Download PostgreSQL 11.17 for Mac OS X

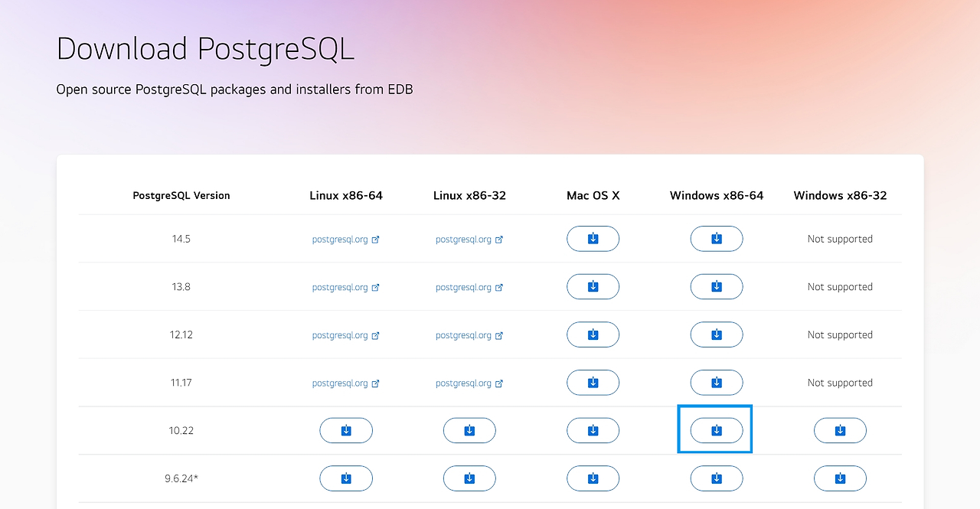[593, 383]
